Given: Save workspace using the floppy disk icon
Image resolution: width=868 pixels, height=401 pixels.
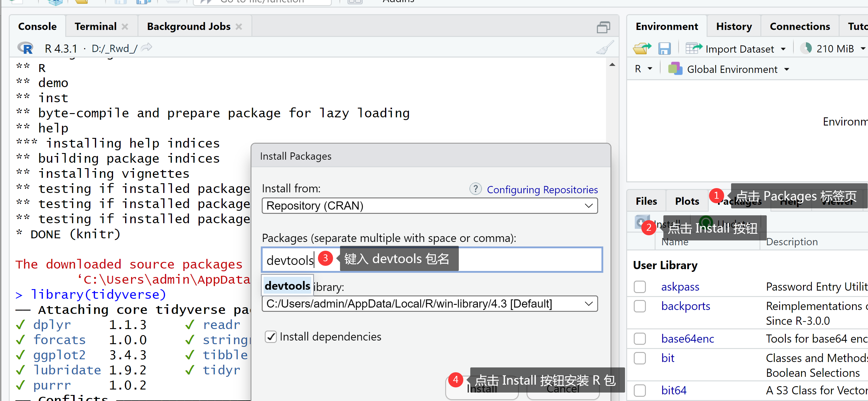Looking at the screenshot, I should click(664, 49).
